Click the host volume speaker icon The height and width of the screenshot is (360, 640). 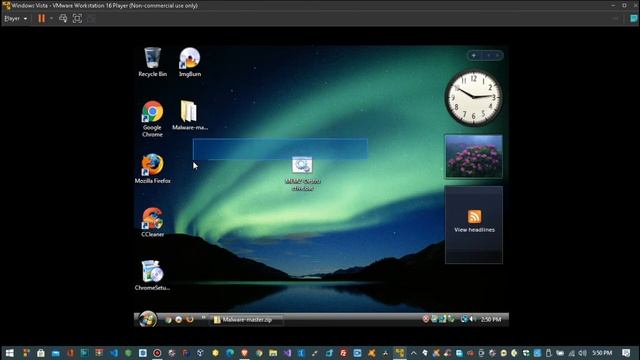pyautogui.click(x=582, y=353)
